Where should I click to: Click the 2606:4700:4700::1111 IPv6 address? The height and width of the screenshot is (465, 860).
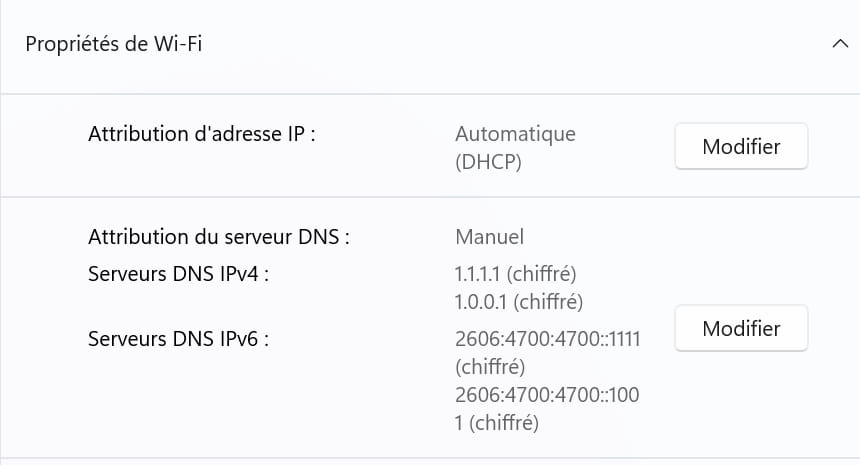click(547, 339)
